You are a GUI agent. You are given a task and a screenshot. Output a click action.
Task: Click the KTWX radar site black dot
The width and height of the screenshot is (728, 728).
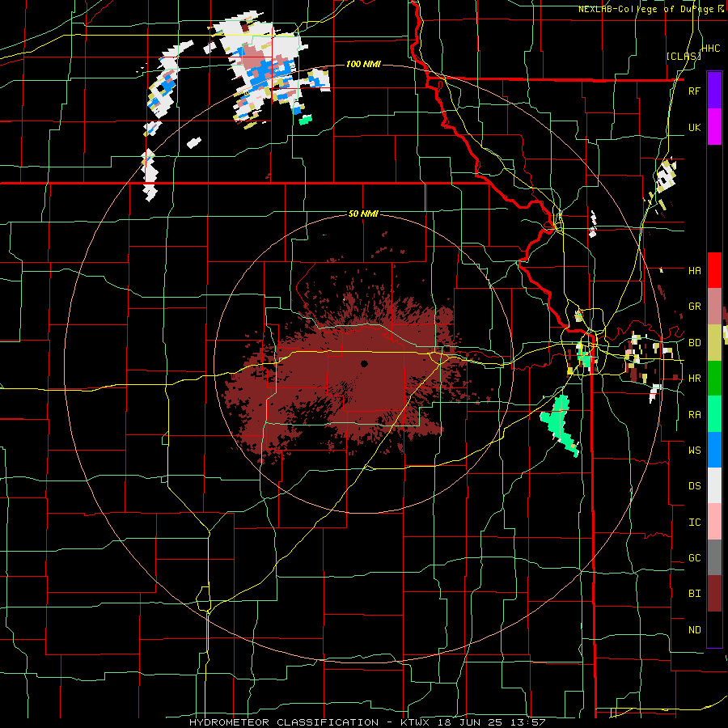click(364, 363)
